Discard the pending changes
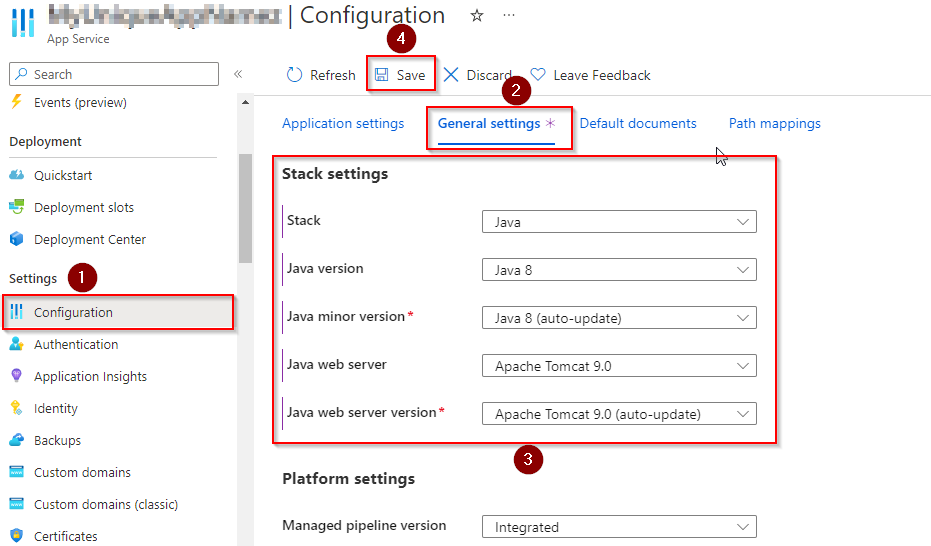The image size is (931, 546). [477, 75]
